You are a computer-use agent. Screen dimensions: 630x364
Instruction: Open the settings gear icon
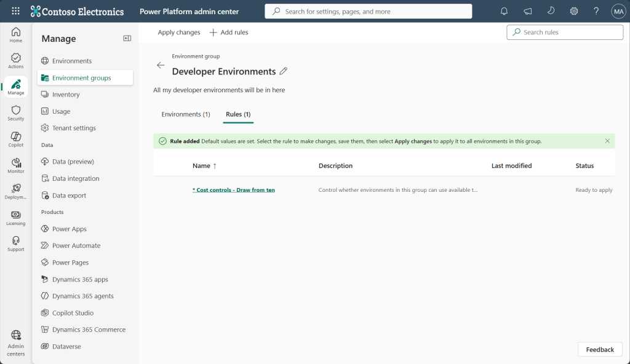click(x=574, y=11)
